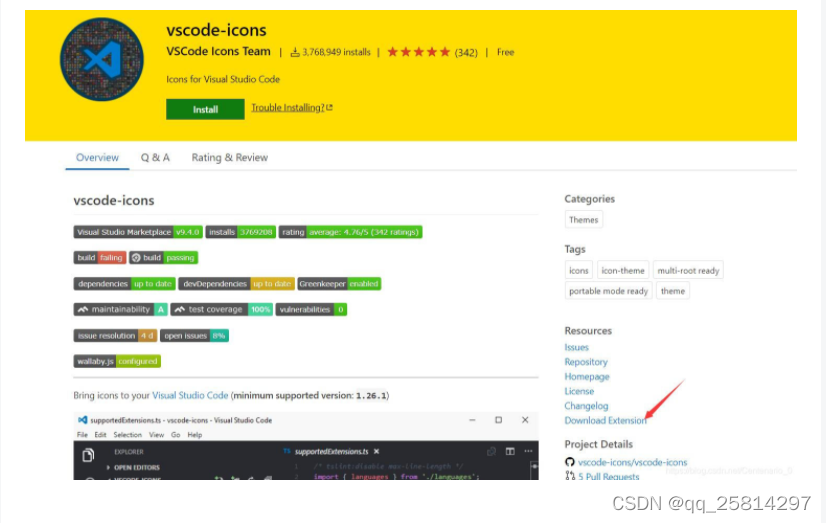
Task: Open View menu in embedded VS Code screenshot
Action: (156, 435)
